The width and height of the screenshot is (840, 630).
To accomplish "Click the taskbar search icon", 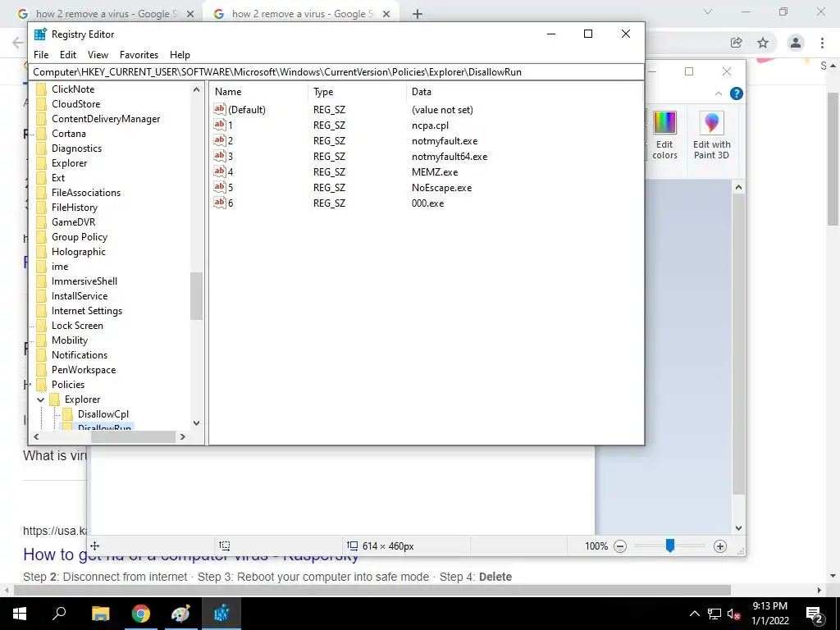I will (x=59, y=614).
